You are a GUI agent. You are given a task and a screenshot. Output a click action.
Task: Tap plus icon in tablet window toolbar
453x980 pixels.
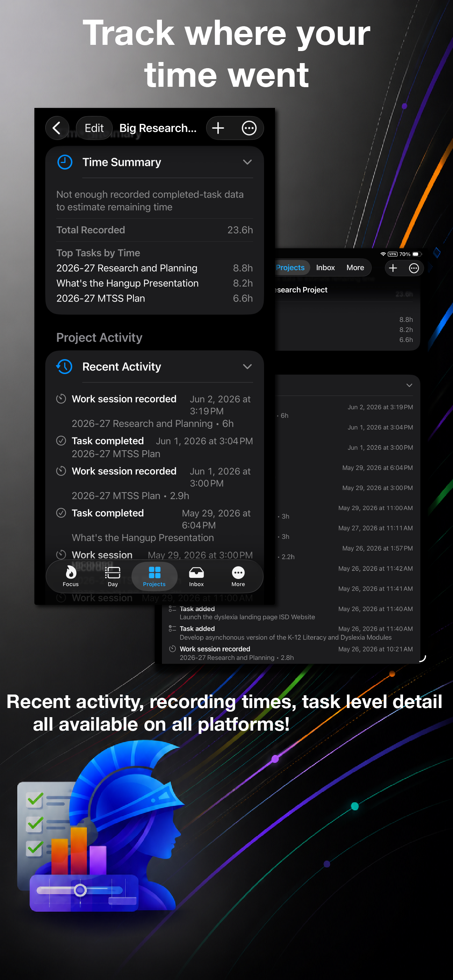tap(393, 268)
